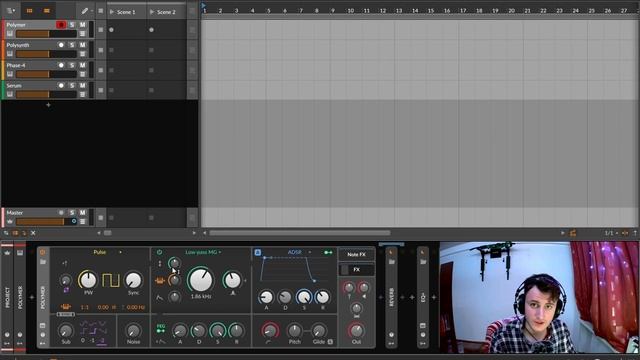This screenshot has width=640, height=360.
Task: Adjust the Serum track volume fader
Action: click(46, 95)
